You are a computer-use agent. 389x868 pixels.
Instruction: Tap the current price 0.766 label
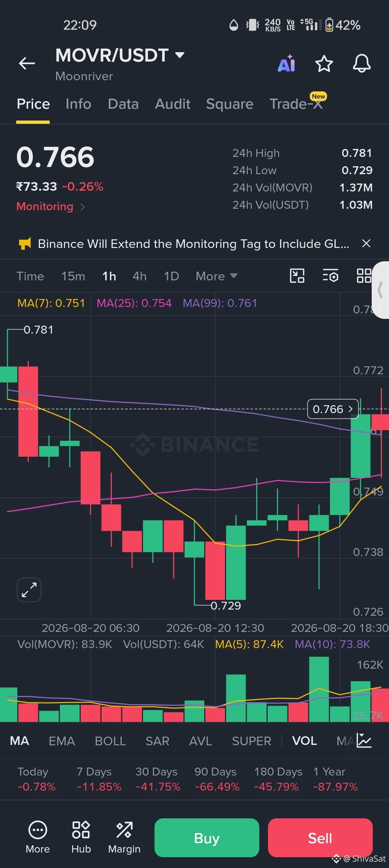click(x=333, y=409)
